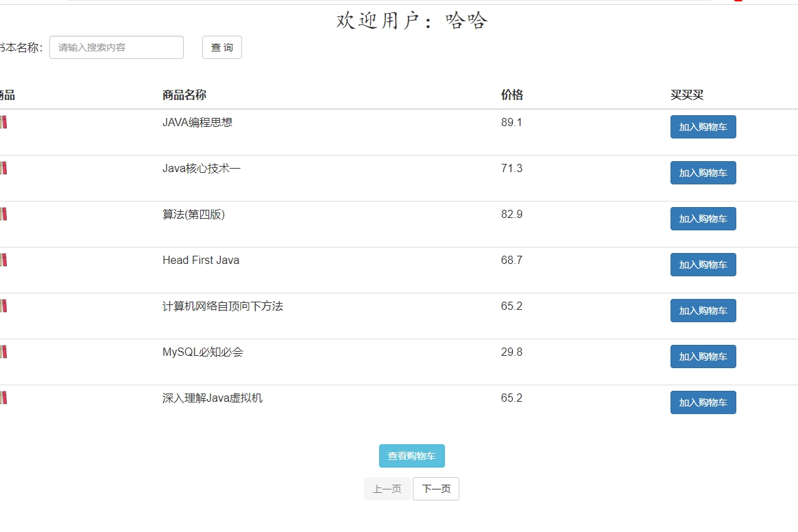Add 深入理解Java虚拟机 to the cart
Screen dimensions: 798x532
(x=703, y=402)
